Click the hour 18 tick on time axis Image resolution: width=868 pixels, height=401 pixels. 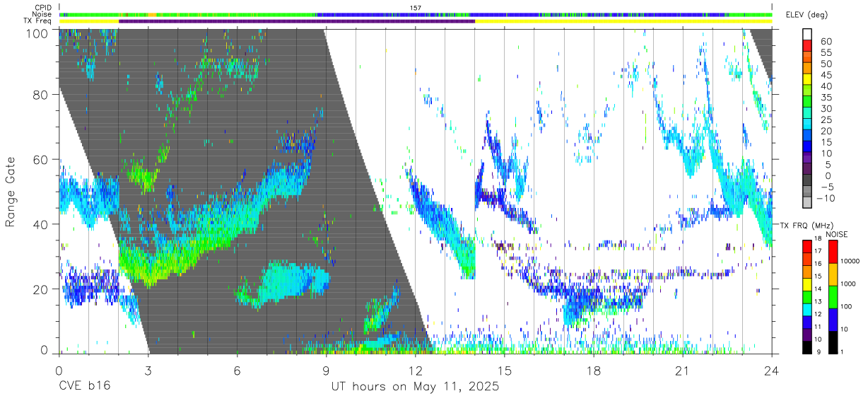point(593,371)
